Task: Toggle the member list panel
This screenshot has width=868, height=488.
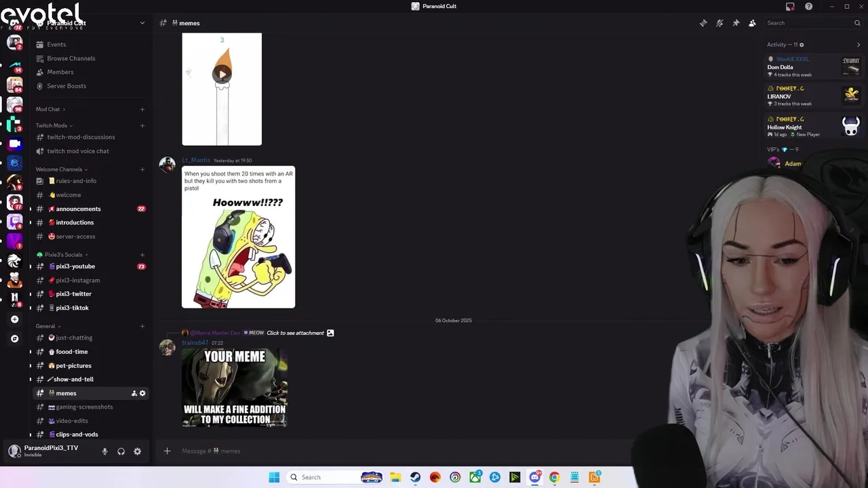Action: [x=752, y=23]
